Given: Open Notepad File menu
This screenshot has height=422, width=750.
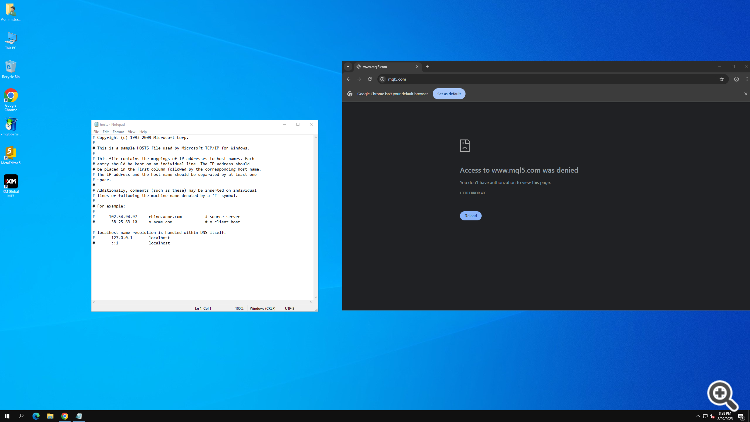Looking at the screenshot, I should (x=97, y=132).
